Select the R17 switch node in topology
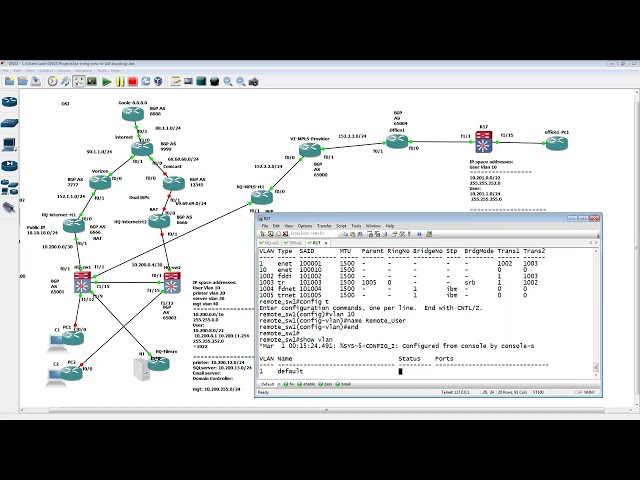640x480 pixels. [484, 142]
